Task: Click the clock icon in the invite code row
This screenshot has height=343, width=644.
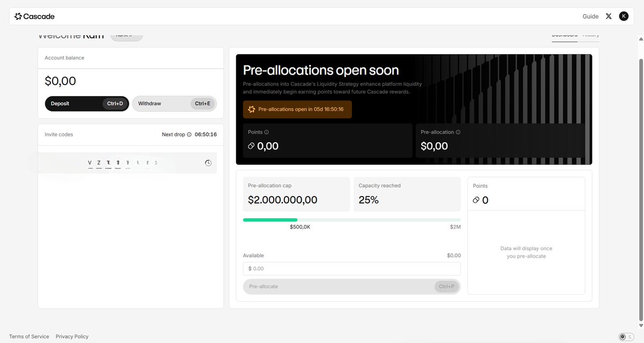Action: click(208, 163)
